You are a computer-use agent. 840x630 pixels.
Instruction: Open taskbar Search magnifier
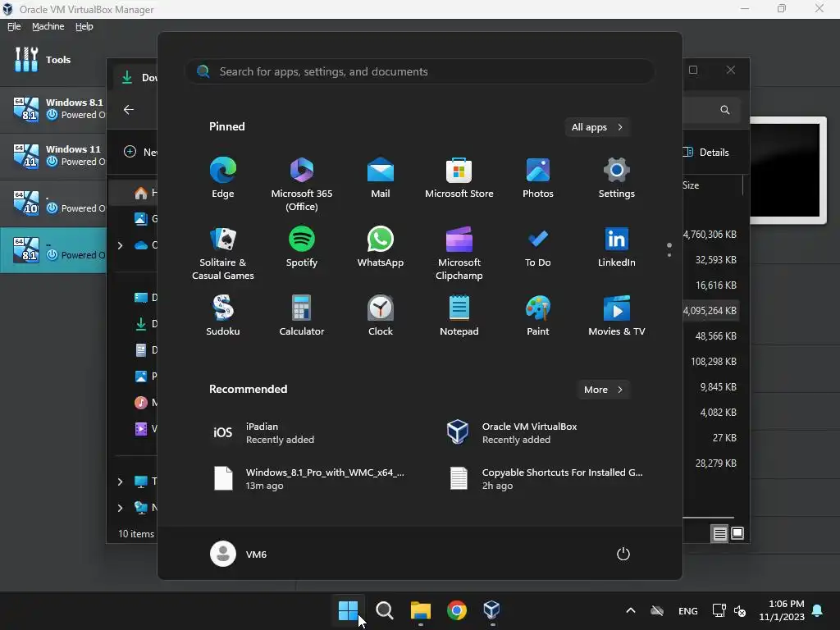tap(384, 610)
